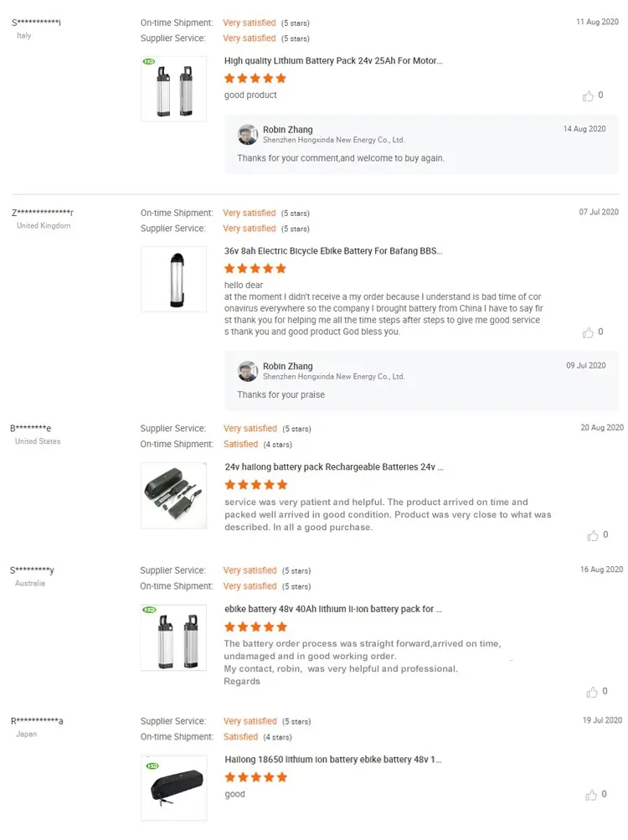Image resolution: width=628 pixels, height=840 pixels.
Task: Click Robin Zhang's avatar in the 14 Aug reply
Action: (247, 135)
